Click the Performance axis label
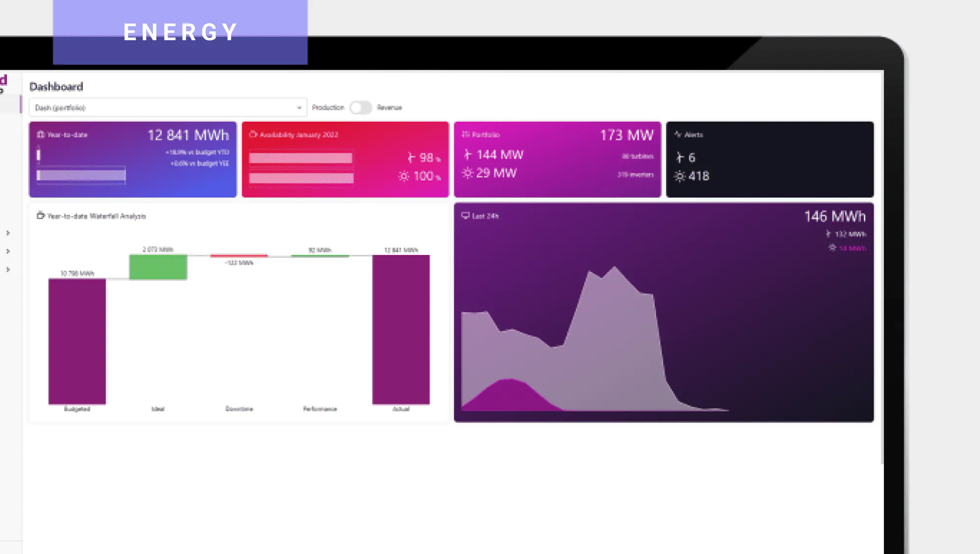Screen dimensions: 980x554 pos(320,408)
